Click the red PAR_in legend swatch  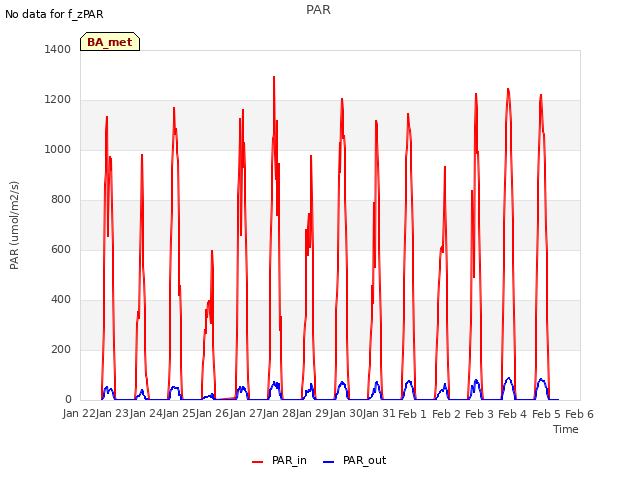(x=258, y=462)
